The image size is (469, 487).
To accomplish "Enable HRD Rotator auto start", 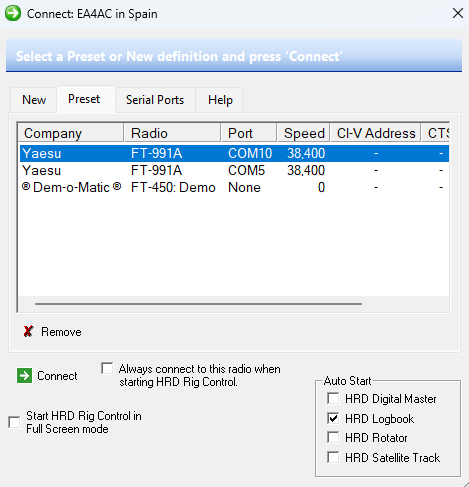I will pos(333,437).
